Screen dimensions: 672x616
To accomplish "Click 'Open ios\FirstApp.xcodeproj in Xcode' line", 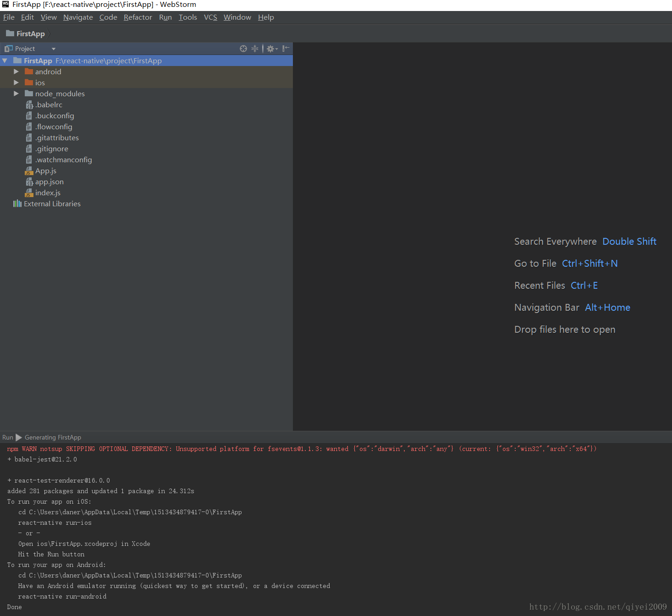I will [84, 544].
